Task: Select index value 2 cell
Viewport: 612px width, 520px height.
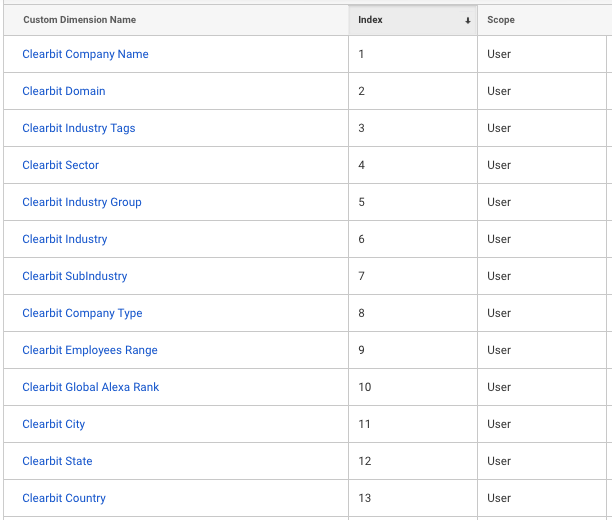Action: (413, 91)
